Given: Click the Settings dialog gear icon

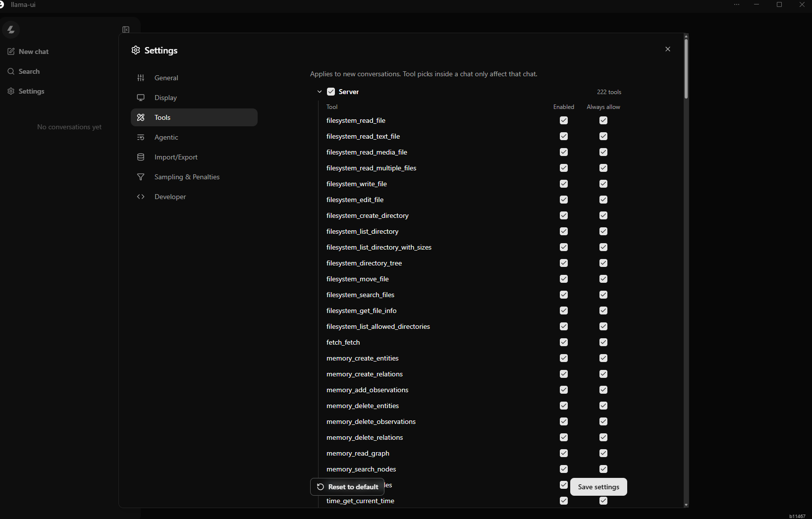Looking at the screenshot, I should click(136, 50).
